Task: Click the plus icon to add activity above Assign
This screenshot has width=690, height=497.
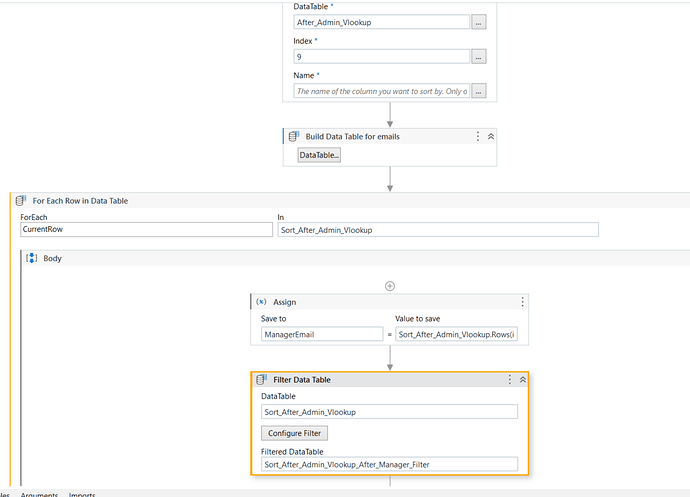Action: [389, 286]
